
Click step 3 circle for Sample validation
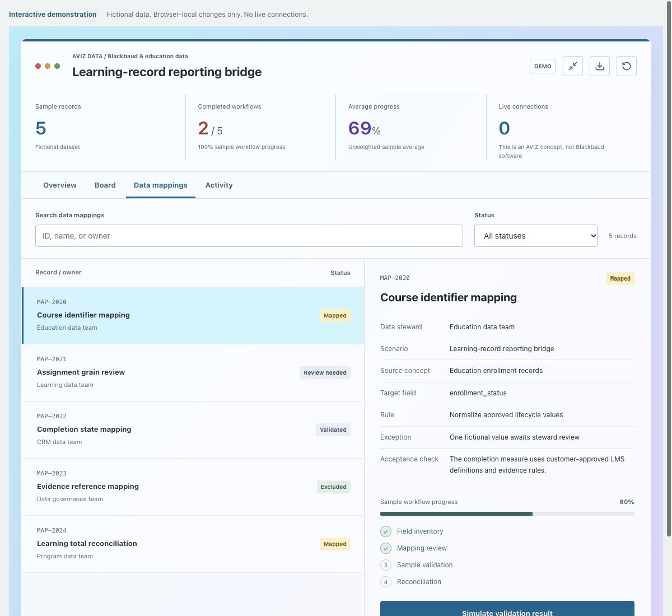pyautogui.click(x=386, y=565)
